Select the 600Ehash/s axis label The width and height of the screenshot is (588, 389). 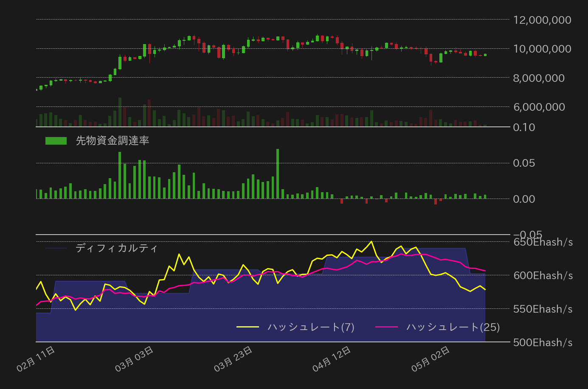[x=543, y=276]
